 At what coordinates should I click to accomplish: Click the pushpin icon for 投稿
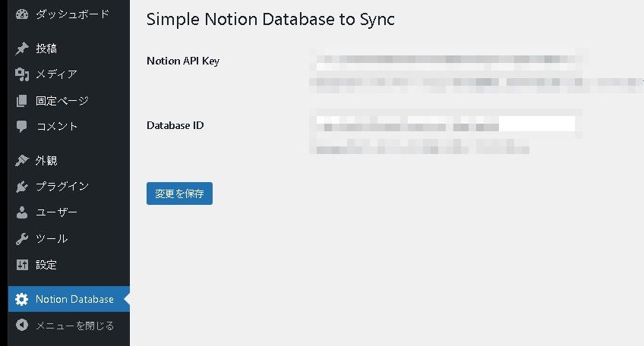pos(22,49)
